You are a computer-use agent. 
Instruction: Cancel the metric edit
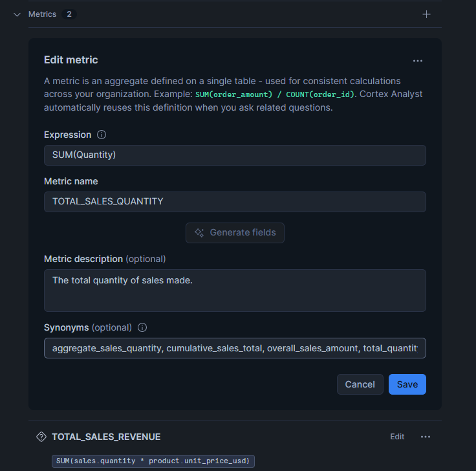click(360, 384)
